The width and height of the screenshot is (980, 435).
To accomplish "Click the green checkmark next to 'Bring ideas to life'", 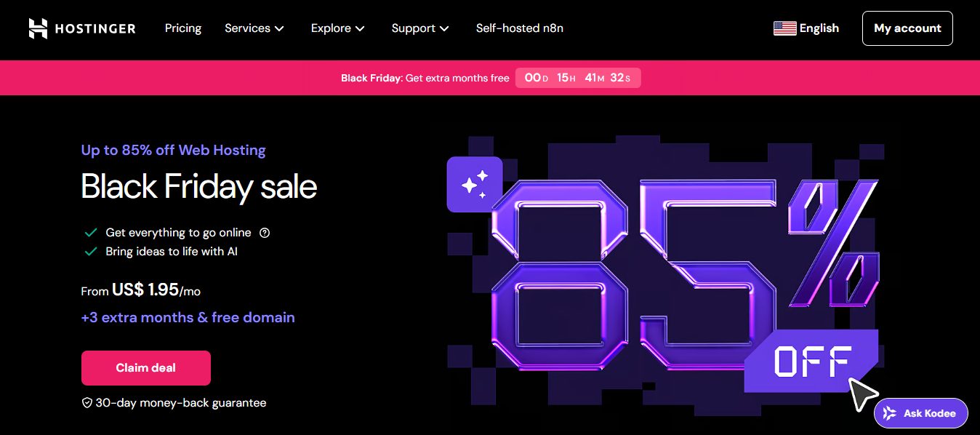I will (x=91, y=252).
